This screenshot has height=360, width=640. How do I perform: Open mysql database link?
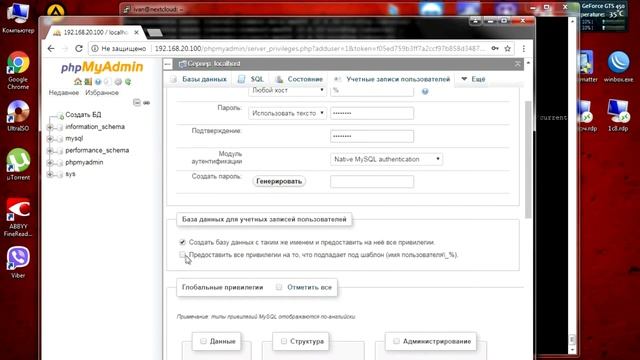74,138
